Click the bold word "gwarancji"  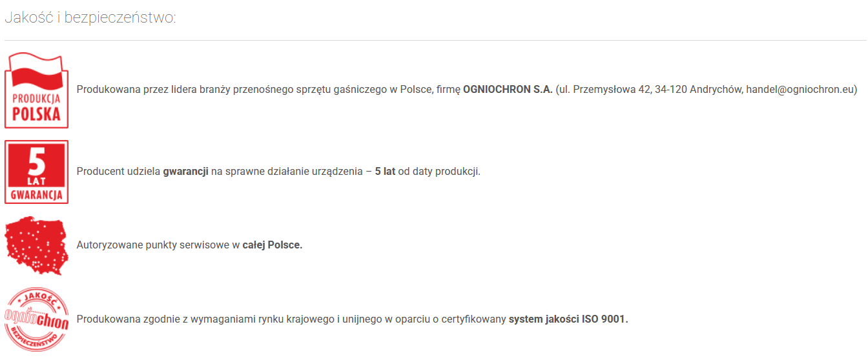click(185, 172)
